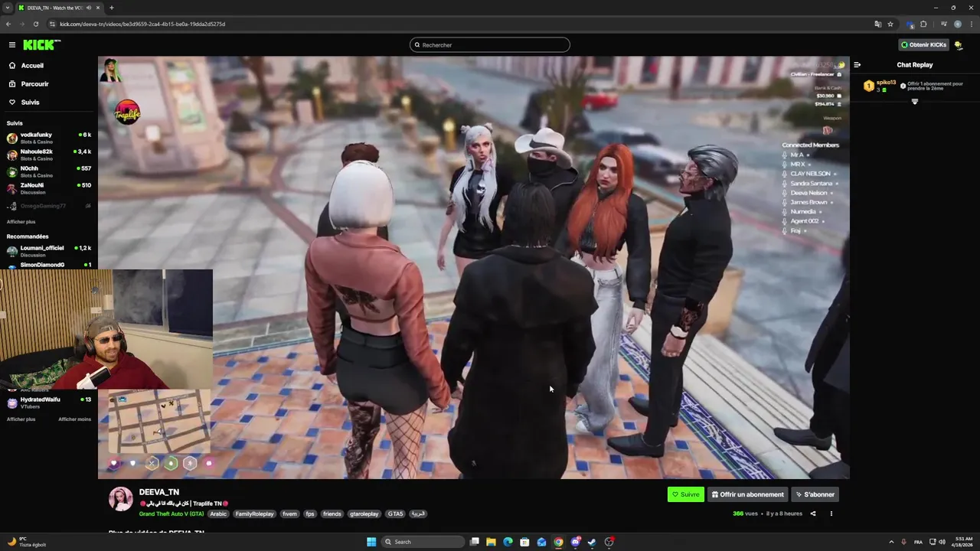
Task: Open a new browser tab
Action: click(x=112, y=8)
